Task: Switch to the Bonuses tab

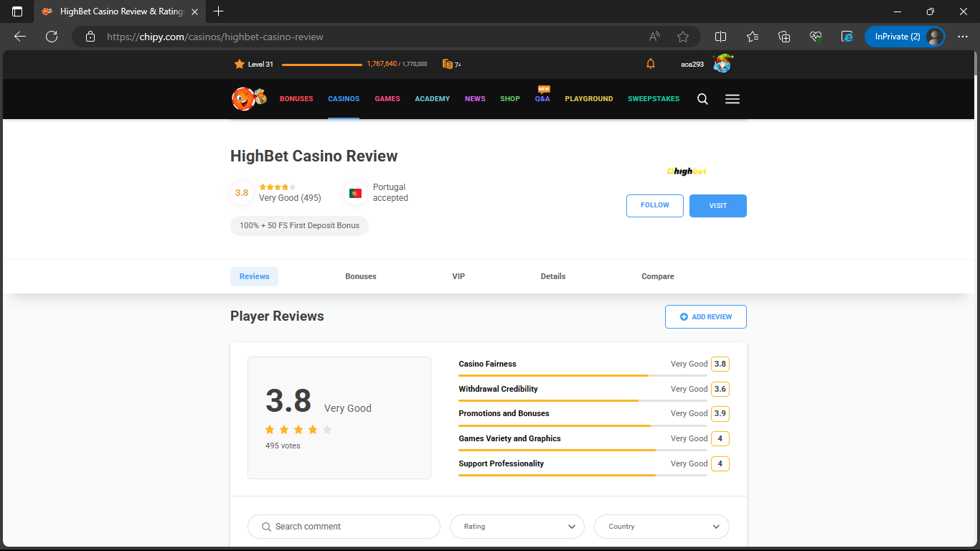Action: coord(361,276)
